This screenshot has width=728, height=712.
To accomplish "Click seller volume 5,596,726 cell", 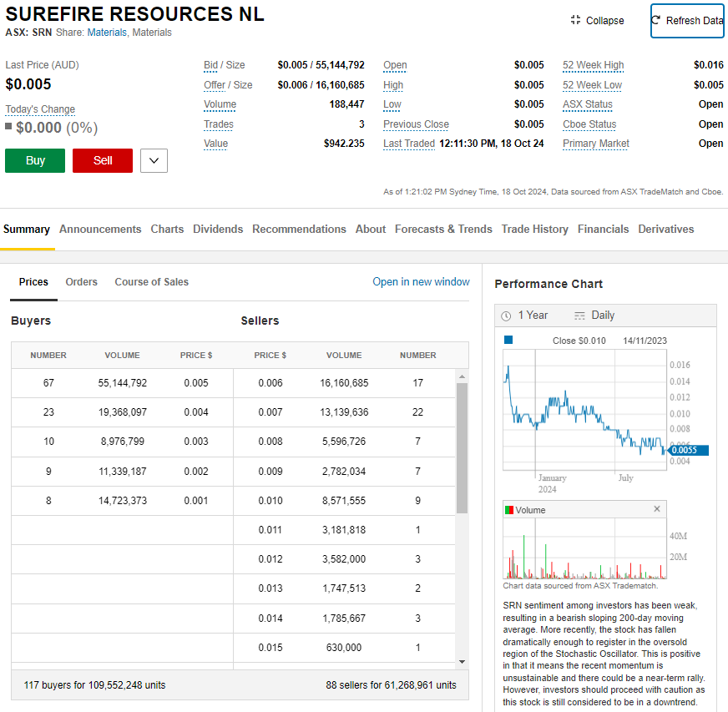I will [x=344, y=442].
